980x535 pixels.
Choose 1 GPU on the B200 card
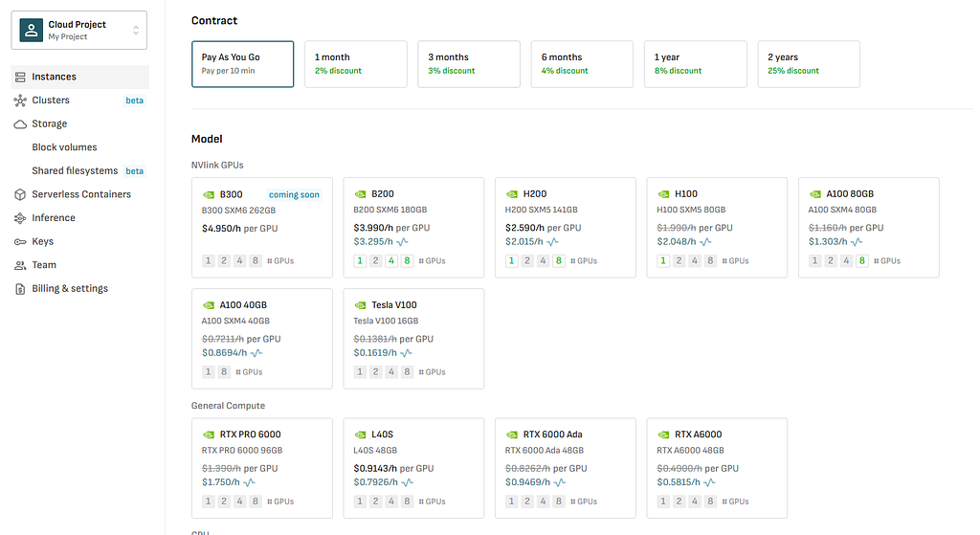(x=360, y=260)
